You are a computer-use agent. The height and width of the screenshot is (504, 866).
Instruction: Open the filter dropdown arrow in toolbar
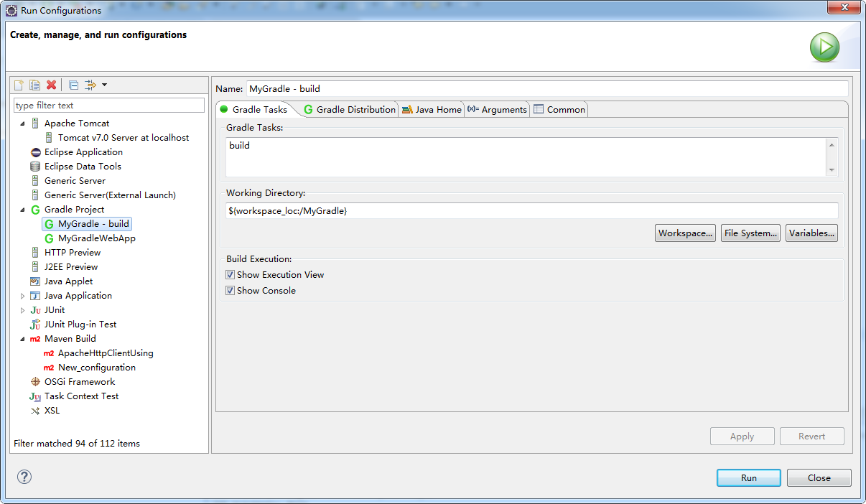click(x=104, y=85)
